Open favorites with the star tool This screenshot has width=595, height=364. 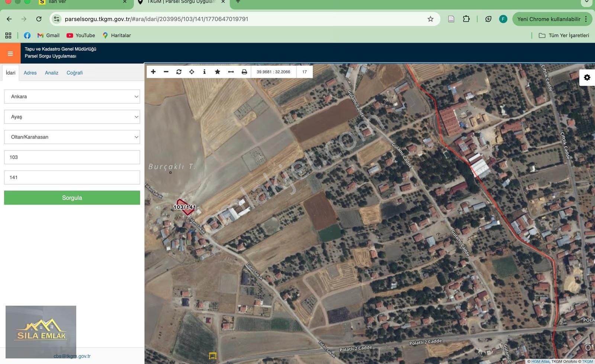click(x=217, y=72)
